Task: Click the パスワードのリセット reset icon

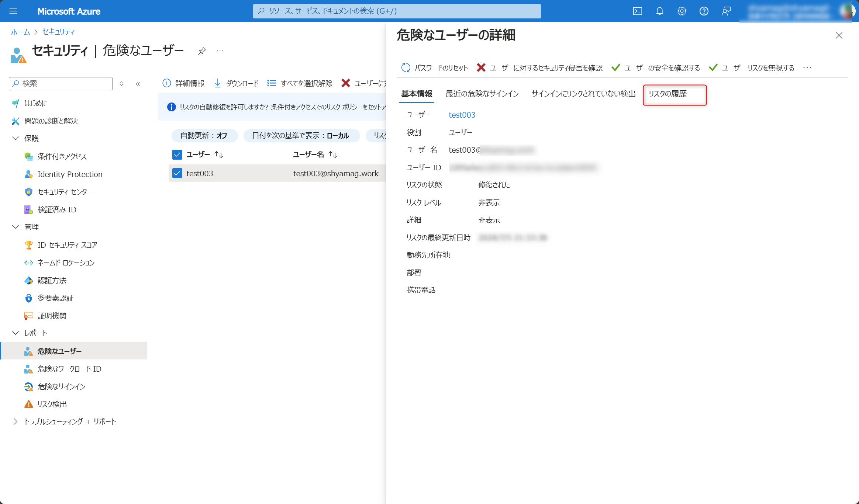Action: click(x=406, y=67)
